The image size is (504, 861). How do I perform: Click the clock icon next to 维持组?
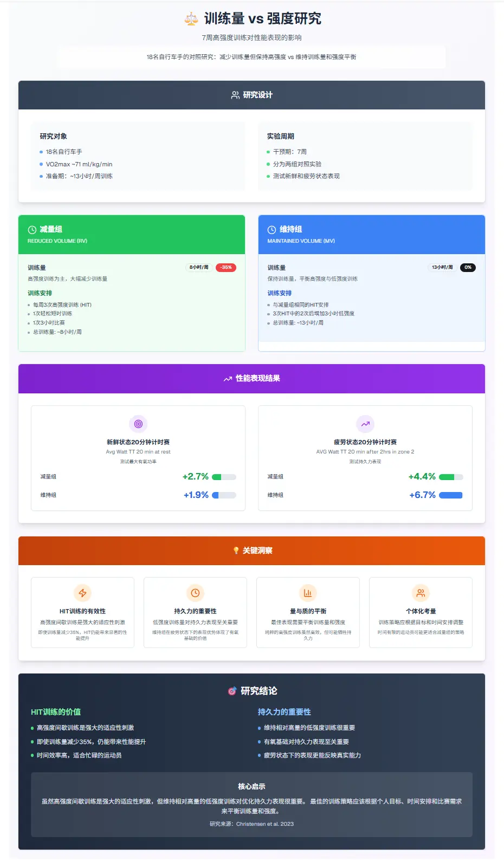pos(272,230)
